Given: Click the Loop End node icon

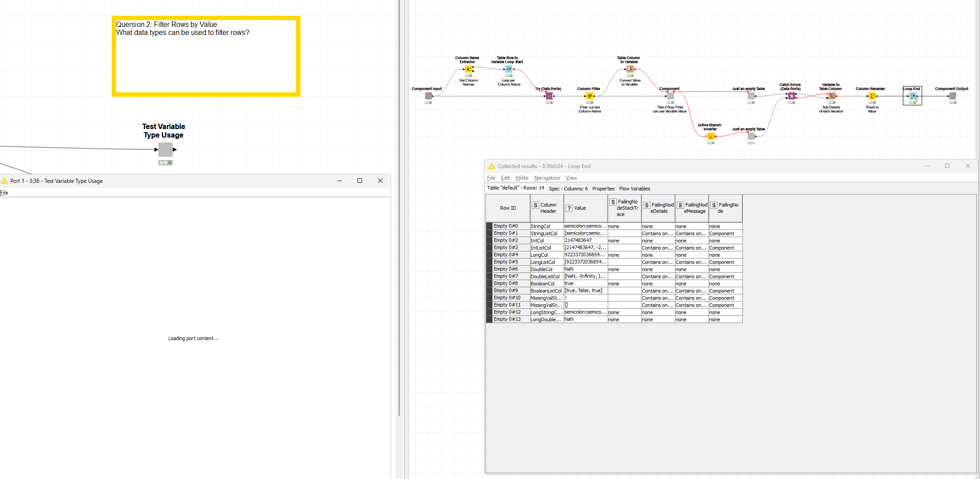Looking at the screenshot, I should (912, 96).
